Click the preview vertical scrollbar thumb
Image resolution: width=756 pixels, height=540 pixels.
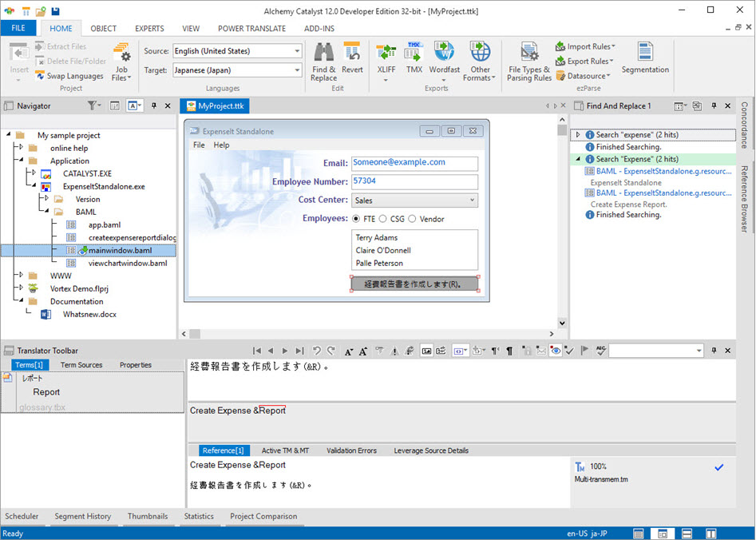(562, 130)
